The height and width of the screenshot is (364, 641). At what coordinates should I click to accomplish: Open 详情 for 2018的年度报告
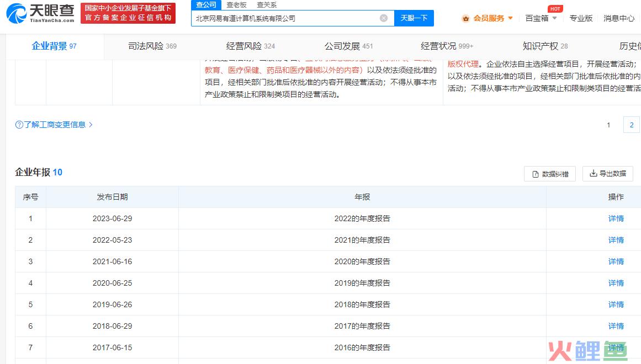[616, 304]
